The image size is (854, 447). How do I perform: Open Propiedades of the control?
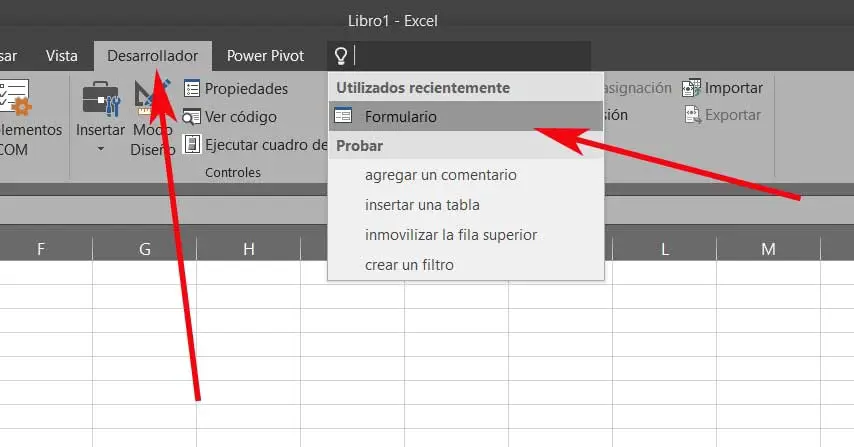point(246,89)
